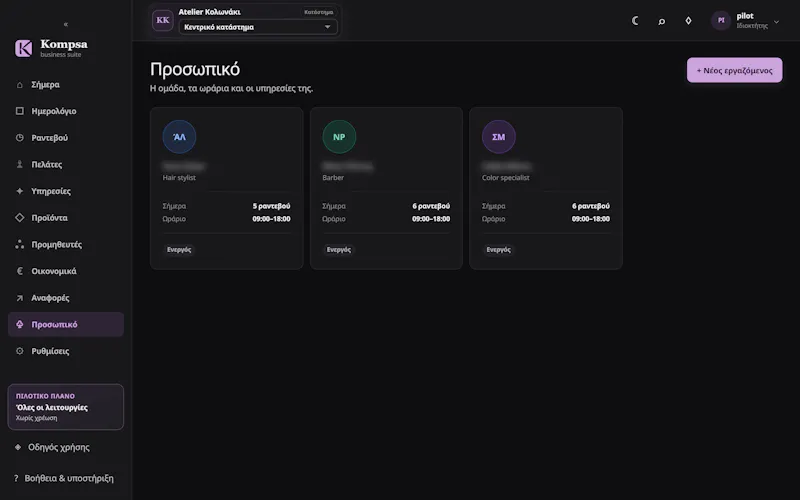
Task: Open search with the magnifier icon
Action: tap(662, 21)
